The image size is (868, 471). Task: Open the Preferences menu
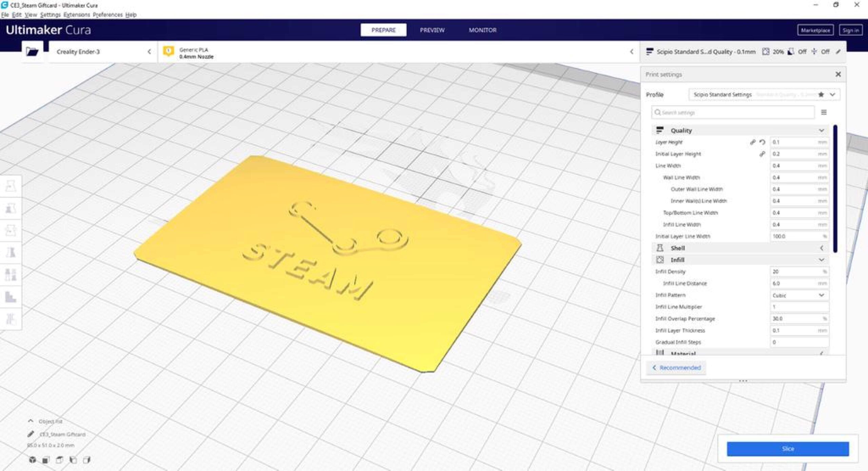pyautogui.click(x=107, y=15)
